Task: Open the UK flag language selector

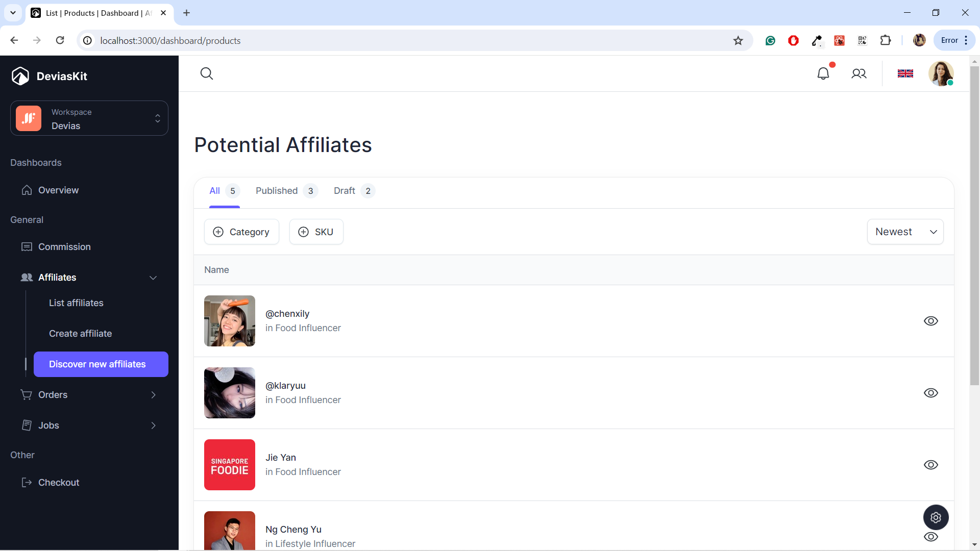Action: pyautogui.click(x=905, y=73)
